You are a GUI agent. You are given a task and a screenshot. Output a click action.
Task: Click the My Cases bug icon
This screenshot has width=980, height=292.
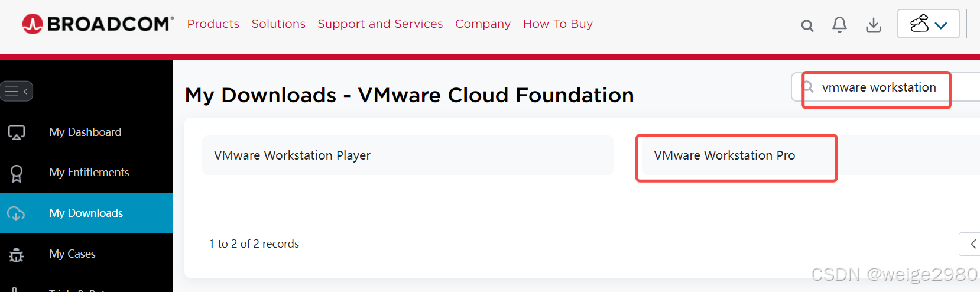coord(17,254)
